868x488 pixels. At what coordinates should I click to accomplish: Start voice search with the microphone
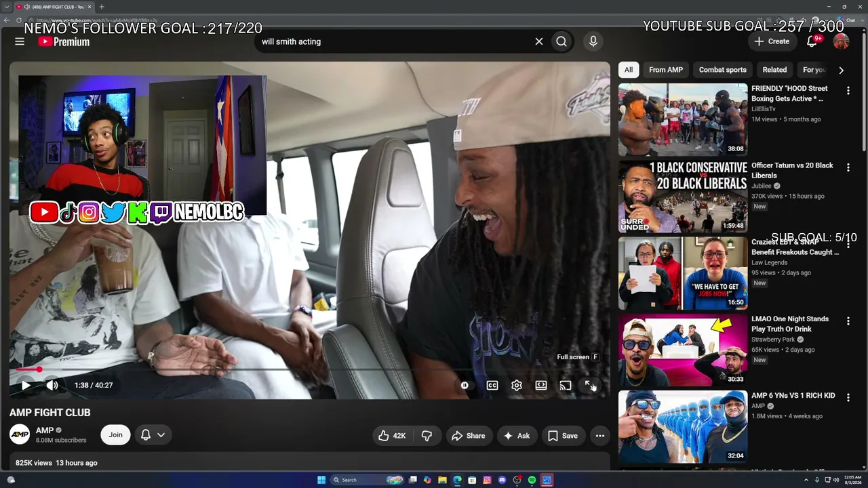(593, 41)
